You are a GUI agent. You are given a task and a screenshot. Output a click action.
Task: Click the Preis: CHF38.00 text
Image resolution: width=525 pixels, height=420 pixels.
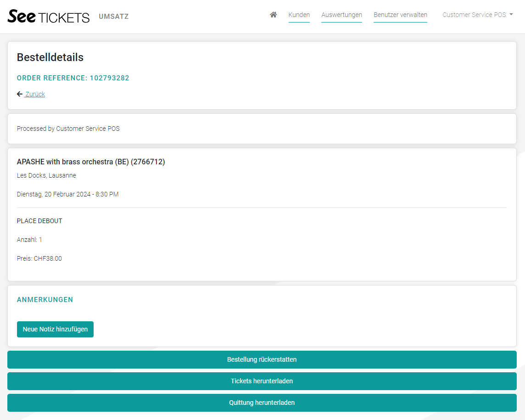tap(39, 258)
